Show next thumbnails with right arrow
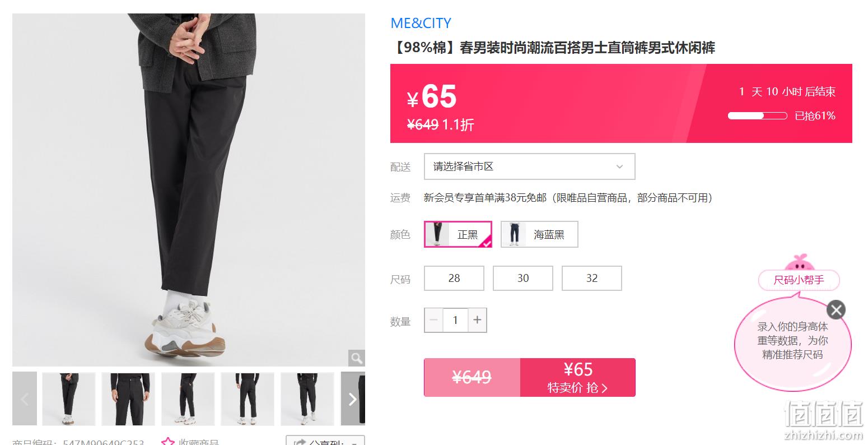 (353, 399)
